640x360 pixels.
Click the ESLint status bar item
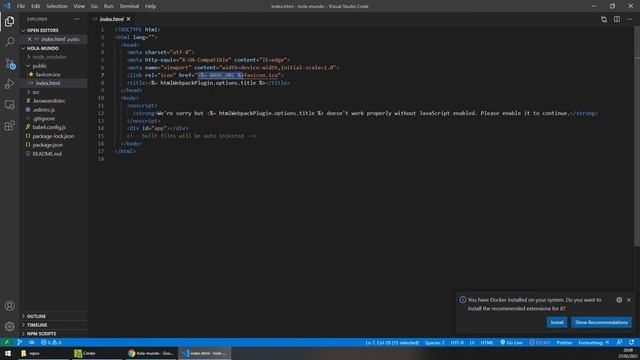540,342
